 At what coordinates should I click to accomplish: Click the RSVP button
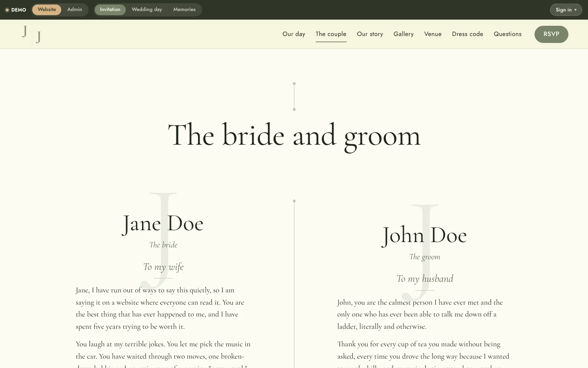point(551,34)
